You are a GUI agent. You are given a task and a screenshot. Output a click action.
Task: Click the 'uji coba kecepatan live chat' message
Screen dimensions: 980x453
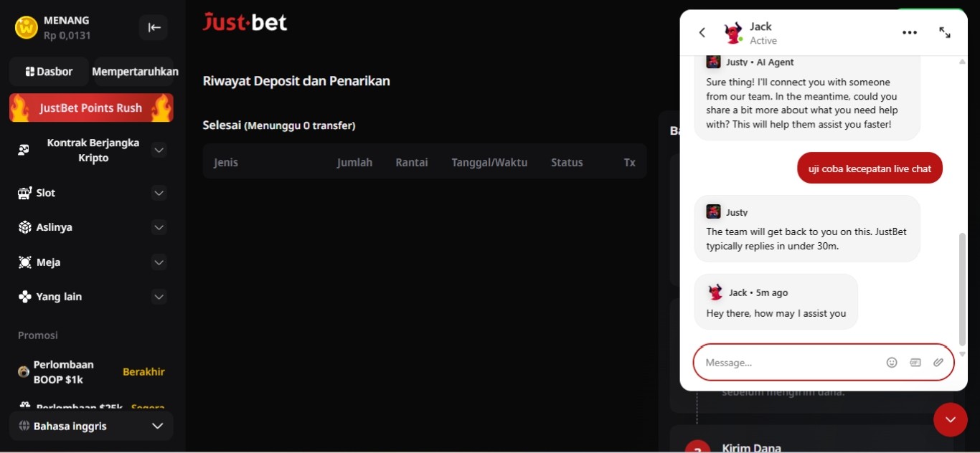tap(870, 168)
